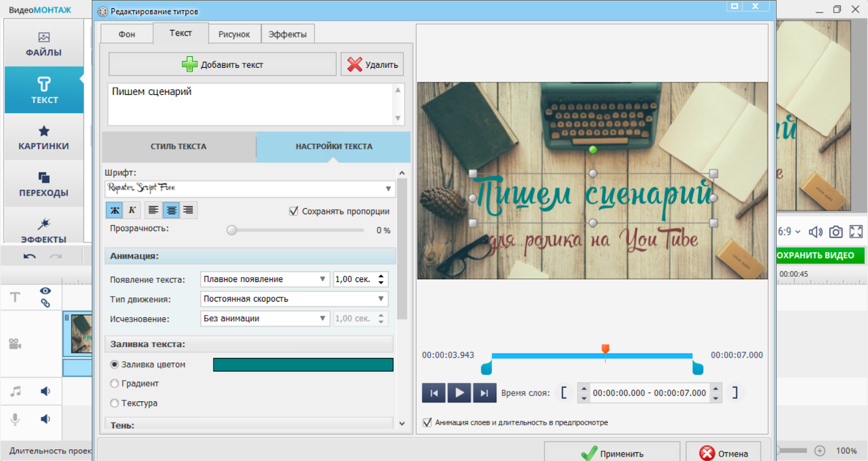The image size is (868, 461).
Task: Expand the Появление текста dropdown
Action: [x=322, y=279]
